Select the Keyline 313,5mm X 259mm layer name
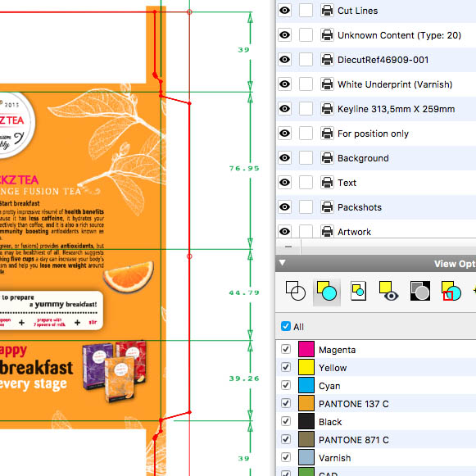 click(397, 109)
